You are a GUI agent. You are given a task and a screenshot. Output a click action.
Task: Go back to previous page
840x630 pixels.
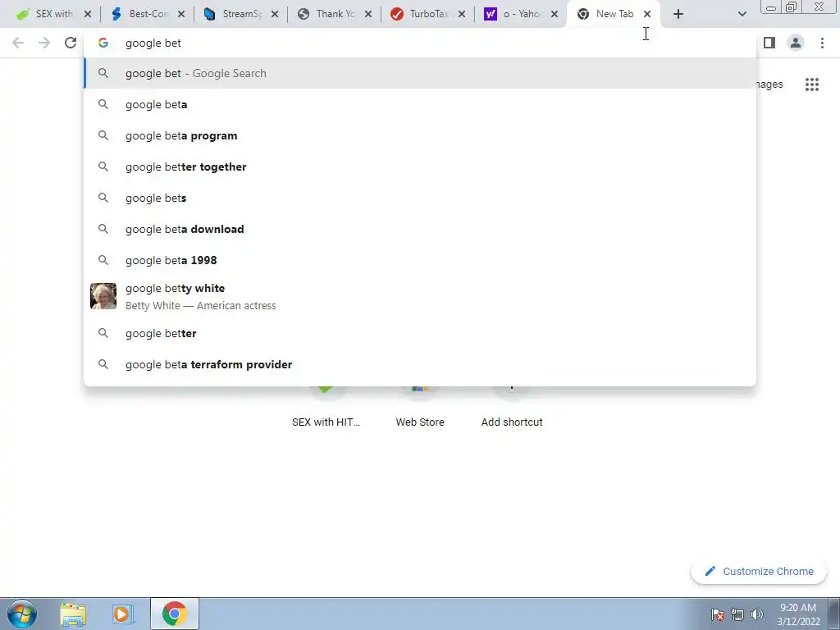pos(18,43)
